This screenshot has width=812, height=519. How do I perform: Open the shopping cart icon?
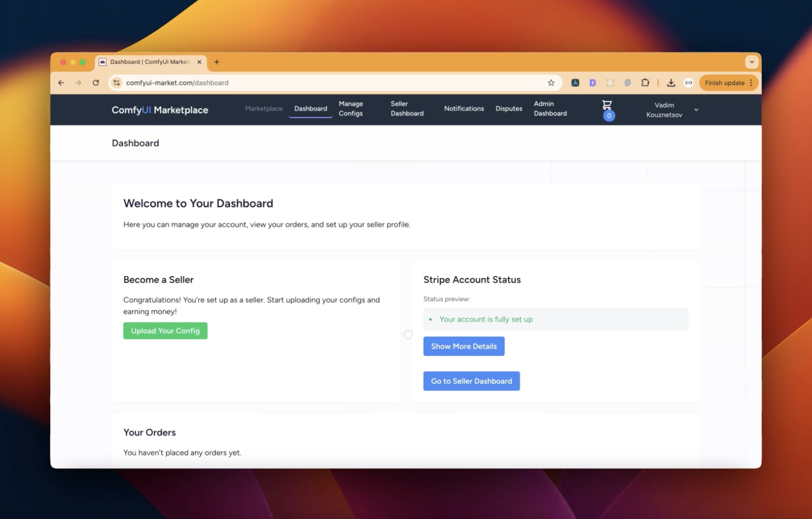(607, 106)
